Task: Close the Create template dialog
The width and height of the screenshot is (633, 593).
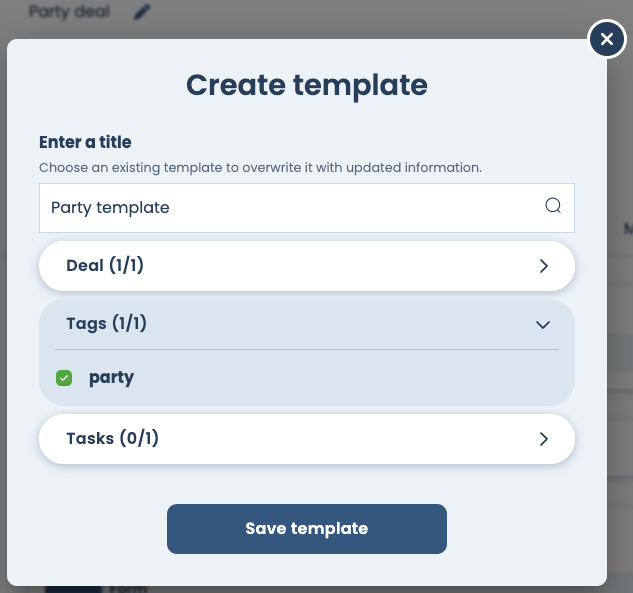Action: point(606,39)
